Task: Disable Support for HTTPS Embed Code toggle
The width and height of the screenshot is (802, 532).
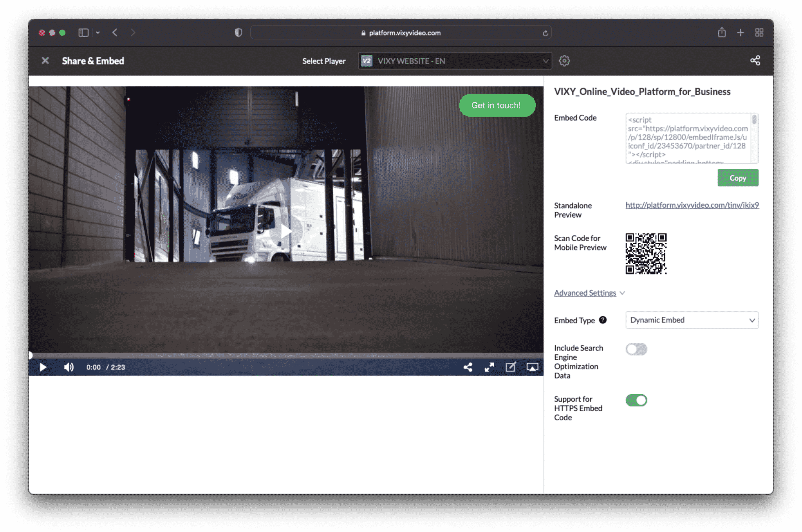Action: click(x=636, y=400)
